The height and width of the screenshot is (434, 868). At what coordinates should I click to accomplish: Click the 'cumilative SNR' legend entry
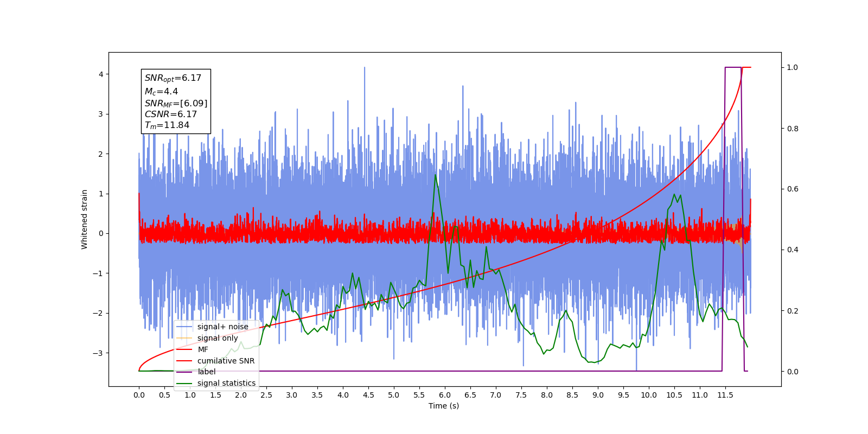pyautogui.click(x=226, y=361)
